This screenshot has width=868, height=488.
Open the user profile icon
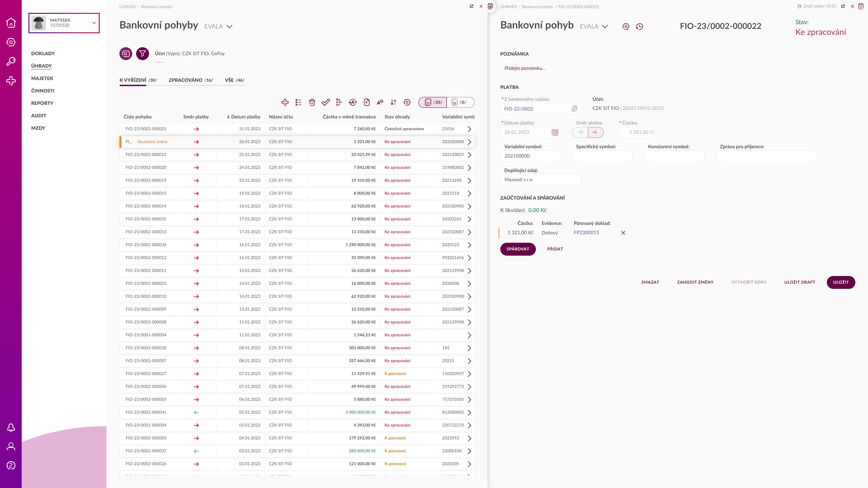point(11,447)
